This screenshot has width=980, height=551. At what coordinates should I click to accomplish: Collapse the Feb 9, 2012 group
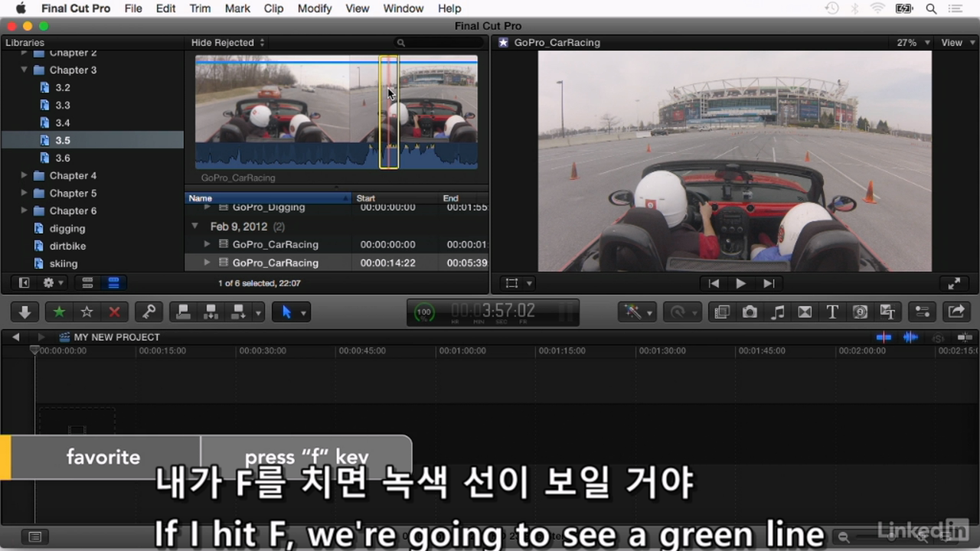194,227
